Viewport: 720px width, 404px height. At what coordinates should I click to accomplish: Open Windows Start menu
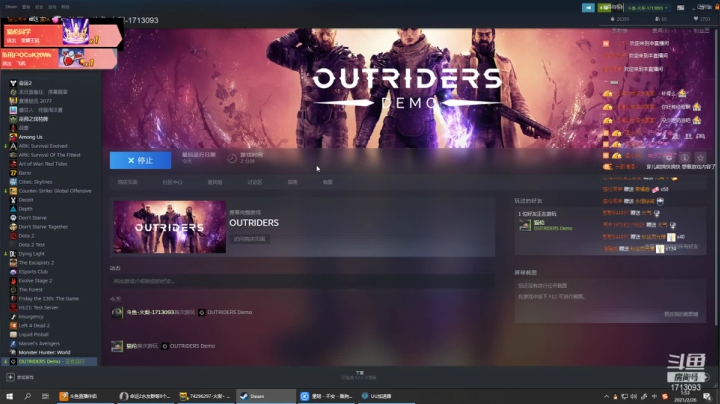coord(9,396)
